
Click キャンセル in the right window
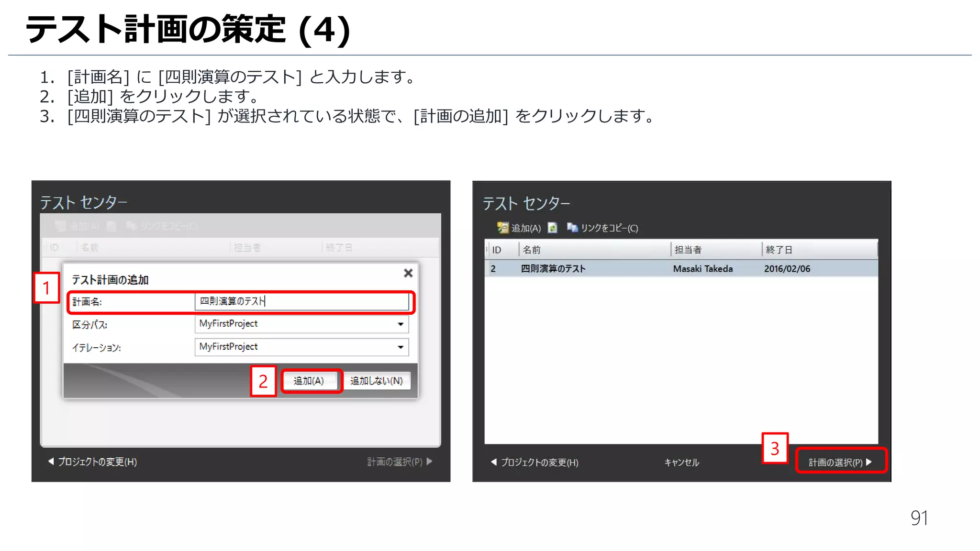682,463
